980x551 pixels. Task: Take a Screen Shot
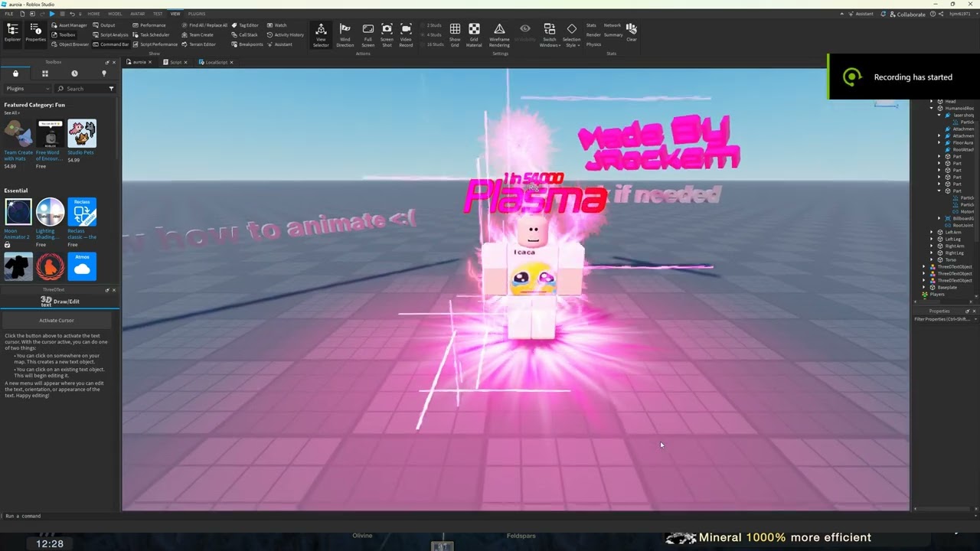pyautogui.click(x=387, y=34)
